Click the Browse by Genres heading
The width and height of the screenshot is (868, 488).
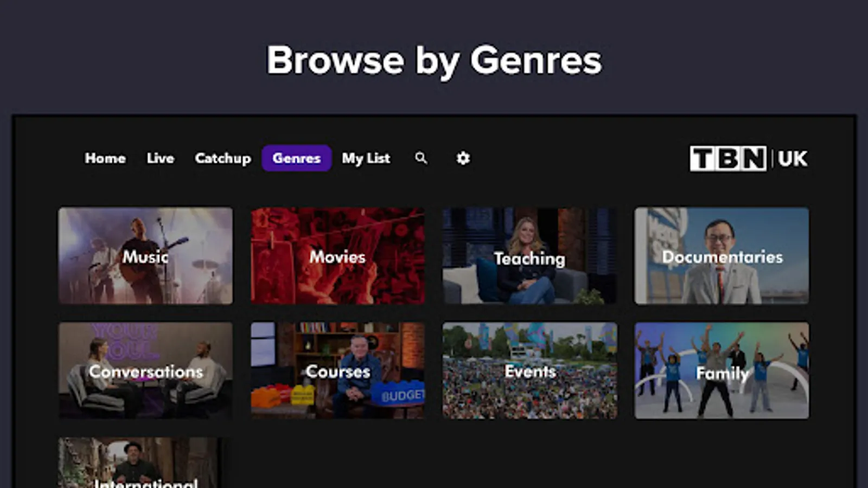pos(433,61)
